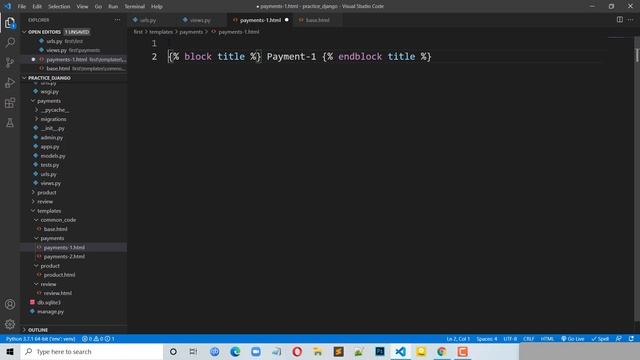Open the View menu
This screenshot has height=360, width=640.
pyautogui.click(x=82, y=7)
